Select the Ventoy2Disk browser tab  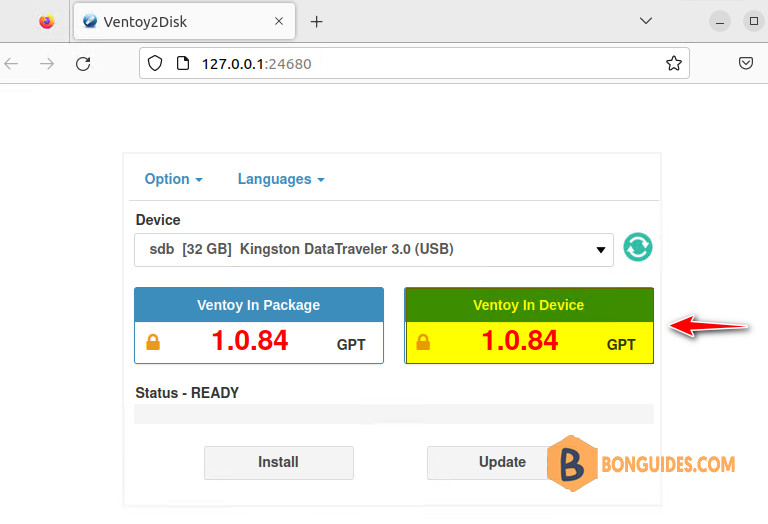(x=184, y=21)
